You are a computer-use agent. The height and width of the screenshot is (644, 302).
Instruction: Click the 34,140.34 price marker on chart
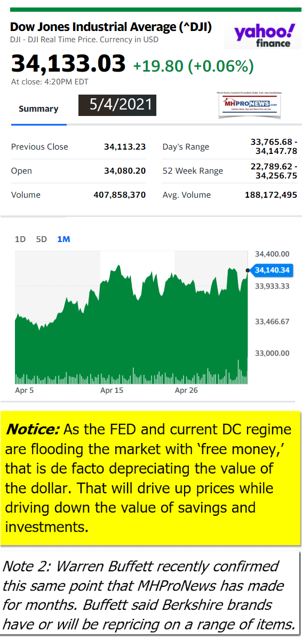(272, 270)
